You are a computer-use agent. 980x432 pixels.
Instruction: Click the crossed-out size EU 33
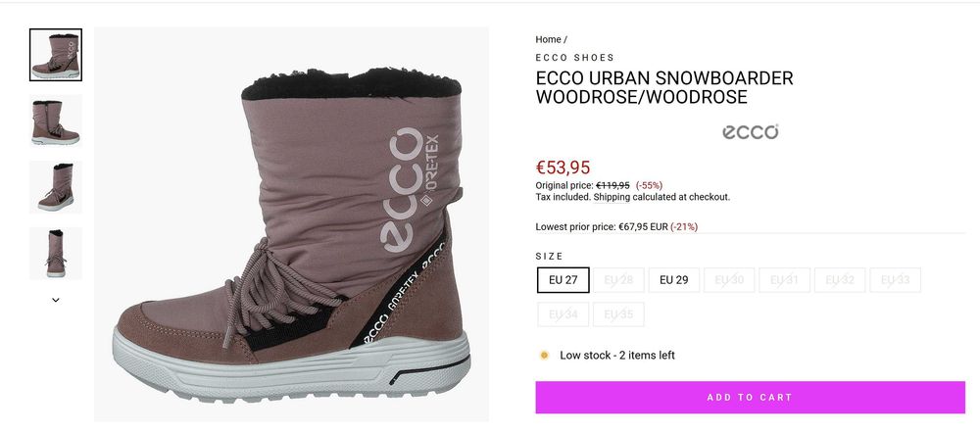click(x=895, y=280)
